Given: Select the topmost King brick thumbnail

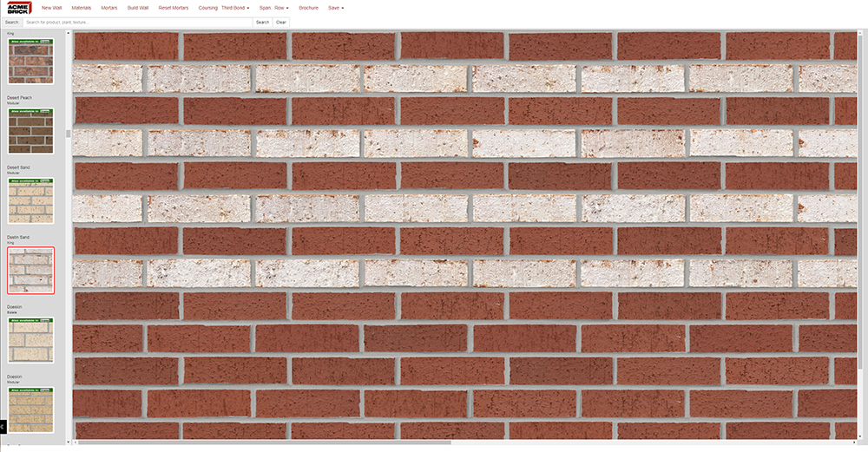Looking at the screenshot, I should (x=30, y=61).
